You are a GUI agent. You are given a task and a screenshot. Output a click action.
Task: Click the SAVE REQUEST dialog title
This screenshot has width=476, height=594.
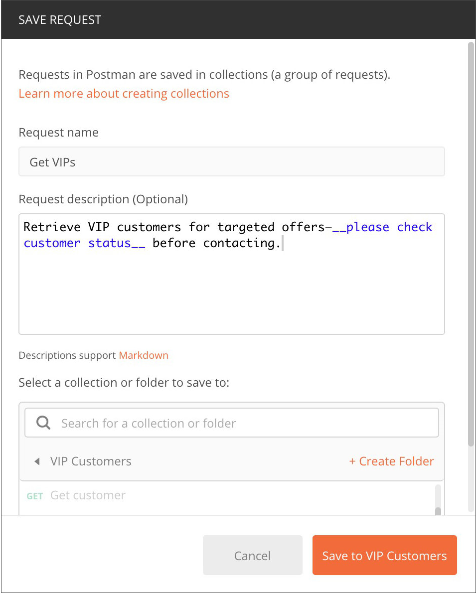(x=60, y=20)
